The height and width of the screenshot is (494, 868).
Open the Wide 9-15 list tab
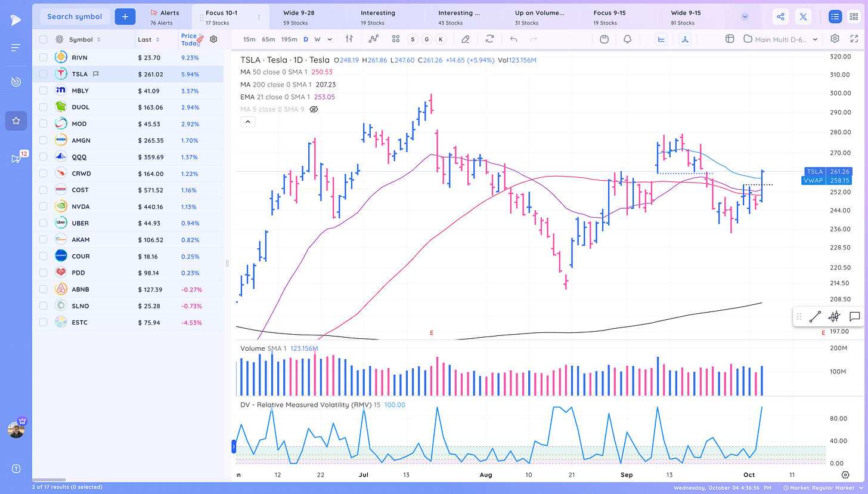click(695, 17)
